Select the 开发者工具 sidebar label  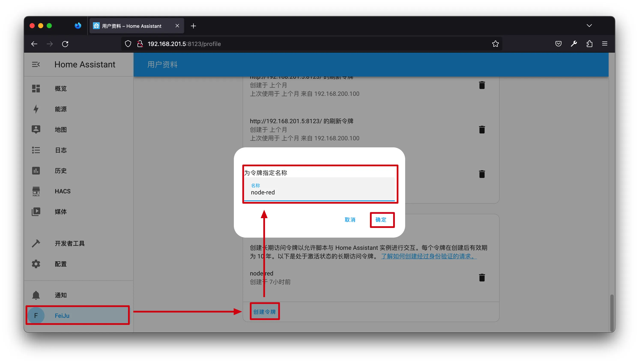[70, 244]
